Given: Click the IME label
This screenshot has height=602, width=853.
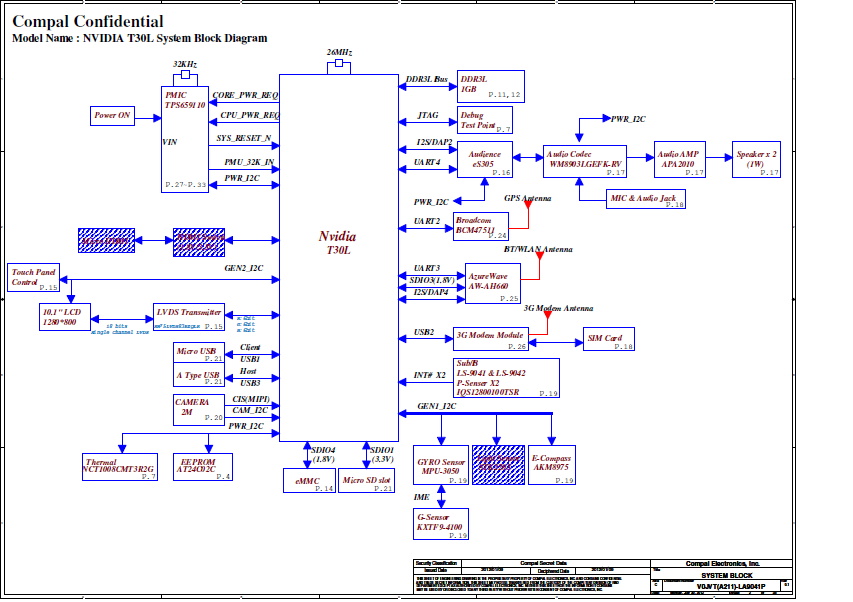Looking at the screenshot, I should (x=422, y=497).
